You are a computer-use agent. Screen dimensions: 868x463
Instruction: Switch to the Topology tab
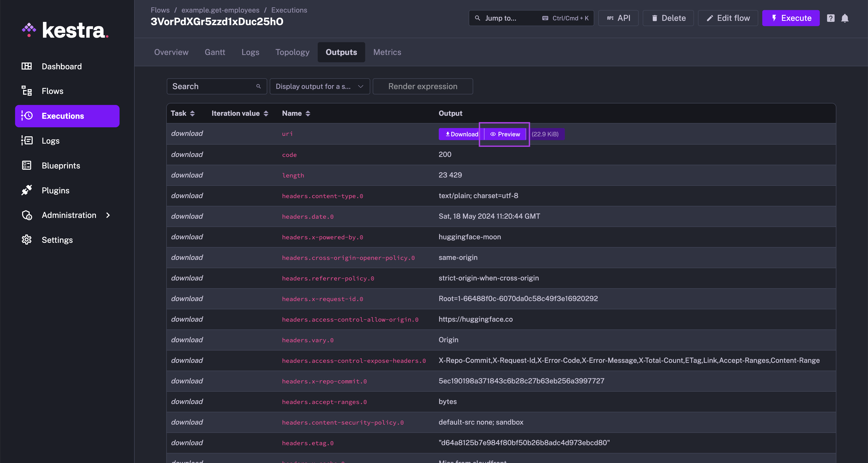coord(292,52)
